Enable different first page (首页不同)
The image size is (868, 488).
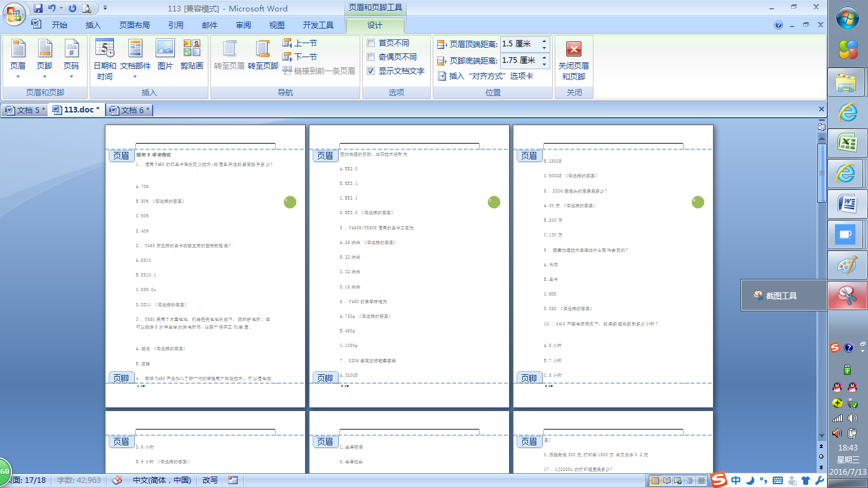[x=371, y=43]
